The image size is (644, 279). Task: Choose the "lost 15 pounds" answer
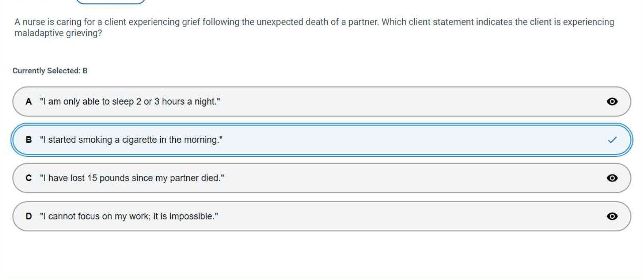click(x=132, y=178)
